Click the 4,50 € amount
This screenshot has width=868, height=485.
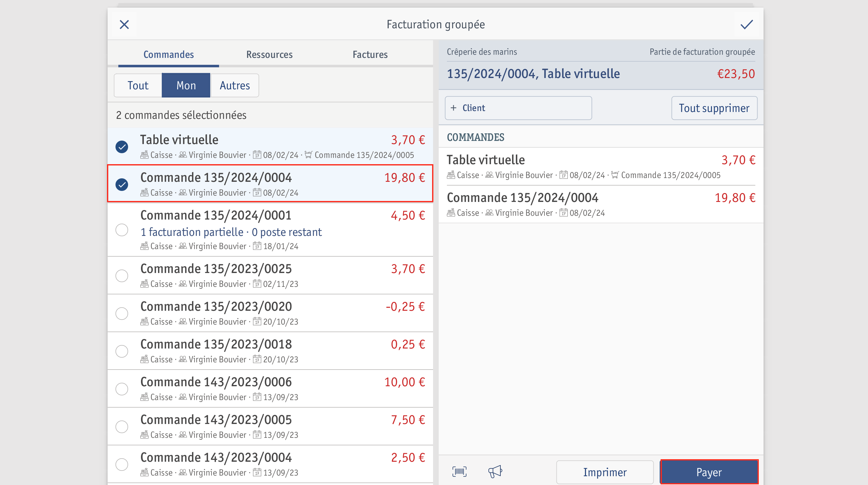point(408,215)
